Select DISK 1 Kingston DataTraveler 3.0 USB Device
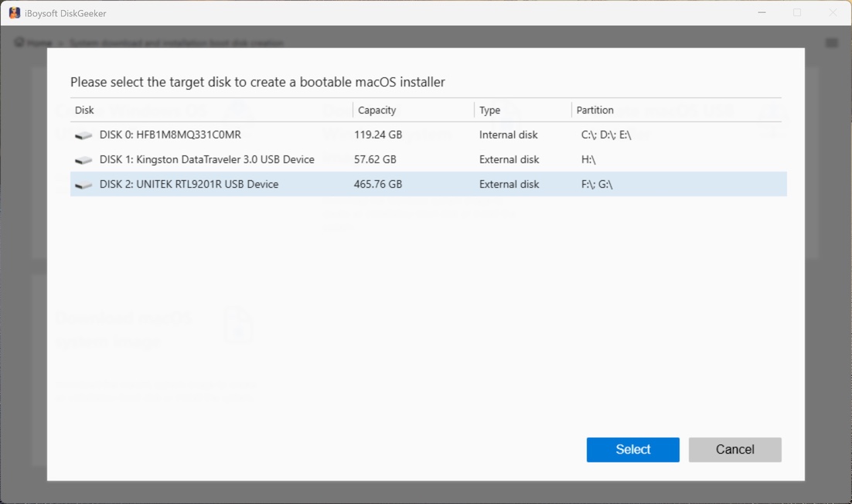This screenshot has width=852, height=504. pos(309,159)
